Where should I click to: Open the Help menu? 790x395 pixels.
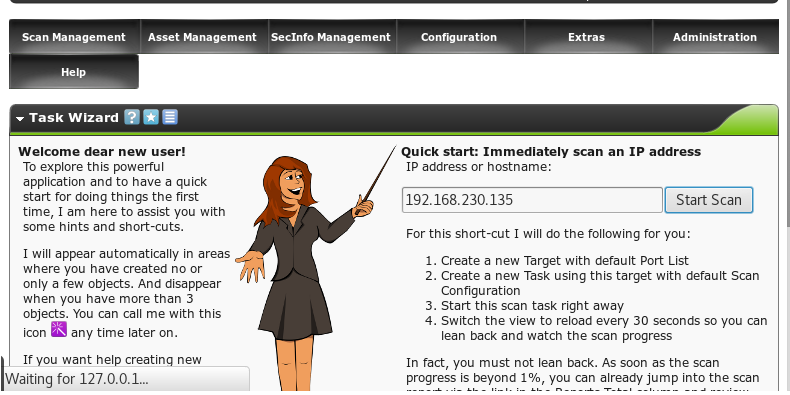[x=74, y=72]
